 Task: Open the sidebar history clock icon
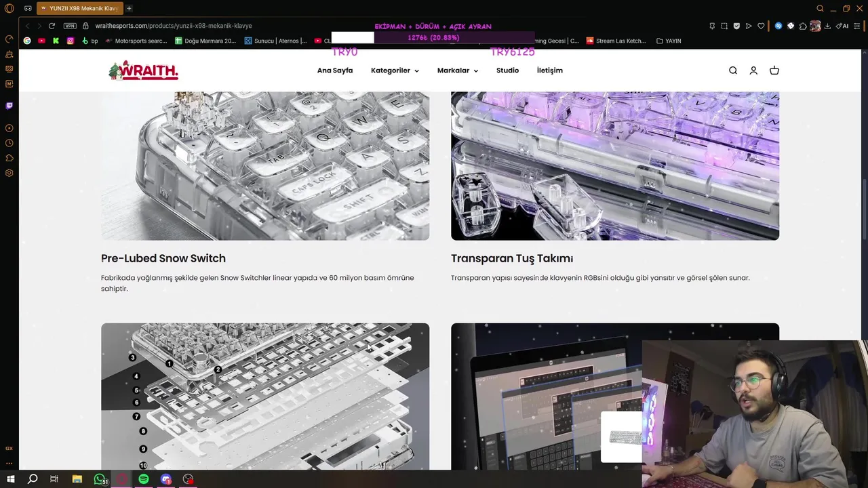[9, 143]
